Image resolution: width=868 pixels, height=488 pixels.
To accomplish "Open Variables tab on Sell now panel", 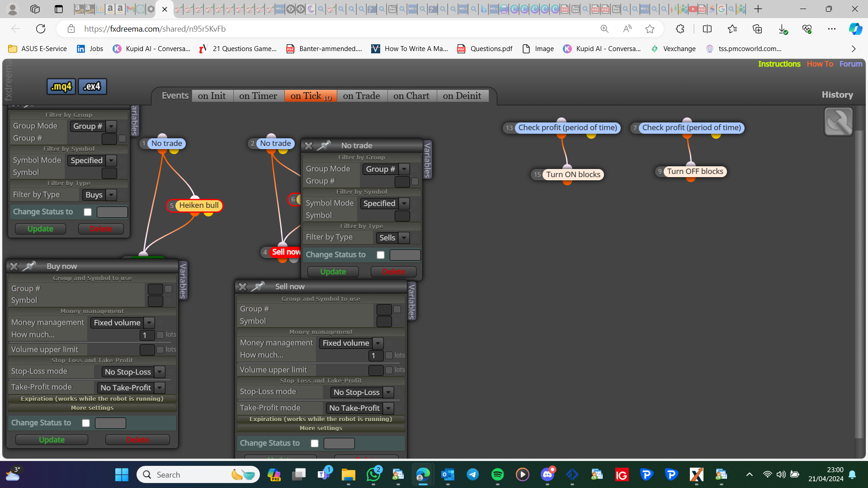I will [411, 301].
